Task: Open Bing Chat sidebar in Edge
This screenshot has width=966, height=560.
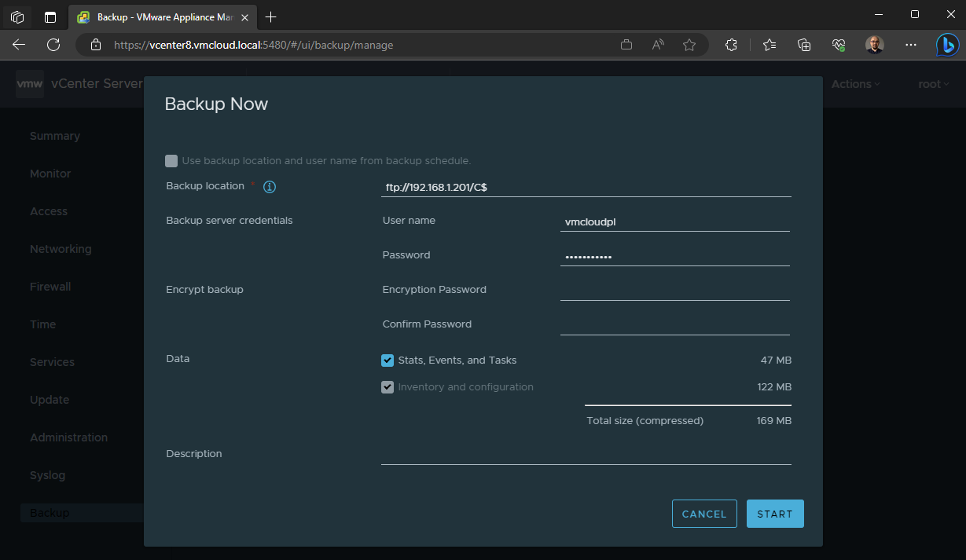Action: point(947,45)
